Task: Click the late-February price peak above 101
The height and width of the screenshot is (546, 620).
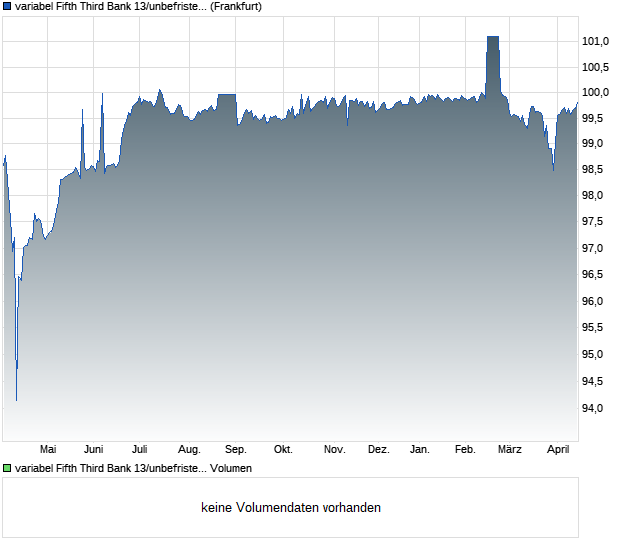Action: pos(493,37)
